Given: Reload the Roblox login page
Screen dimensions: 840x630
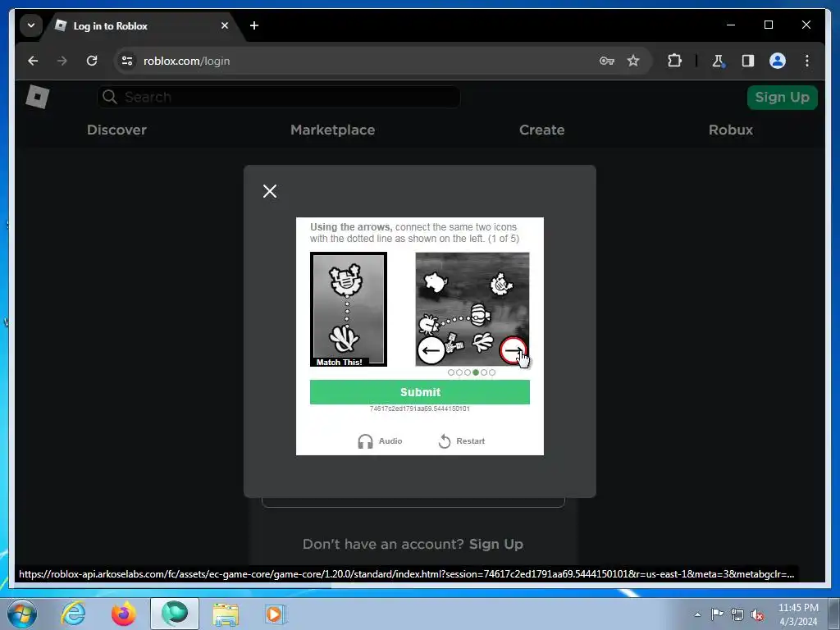Looking at the screenshot, I should 92,61.
